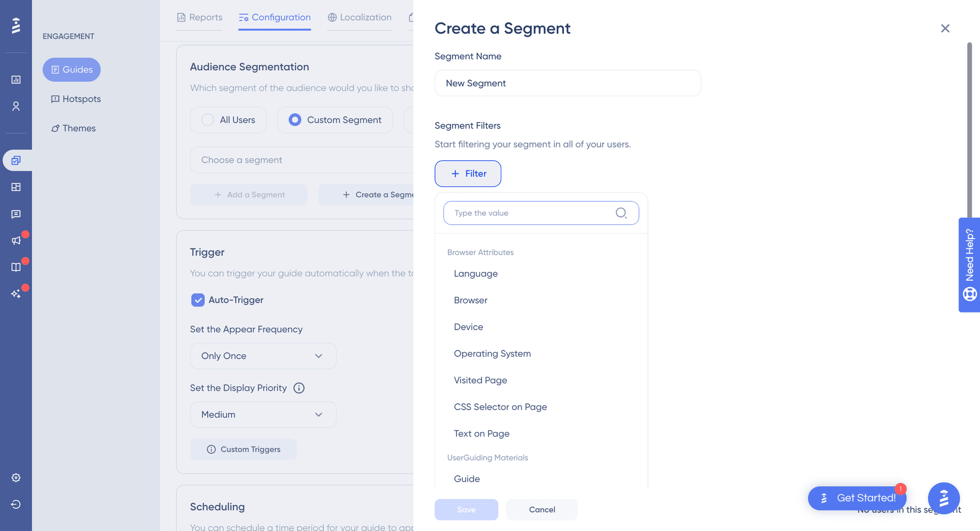Open the megaphone announcements icon
980x531 pixels.
[16, 241]
